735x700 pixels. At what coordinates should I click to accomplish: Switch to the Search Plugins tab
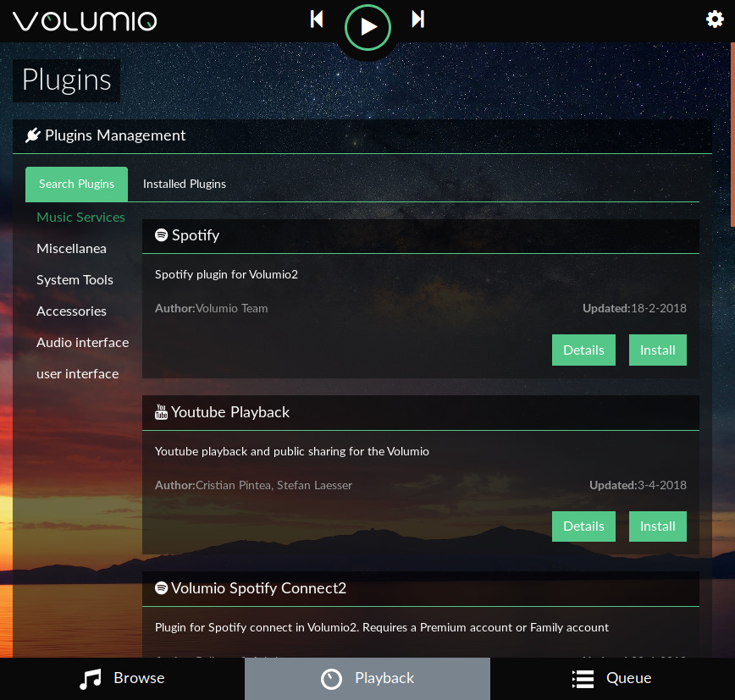click(x=76, y=185)
